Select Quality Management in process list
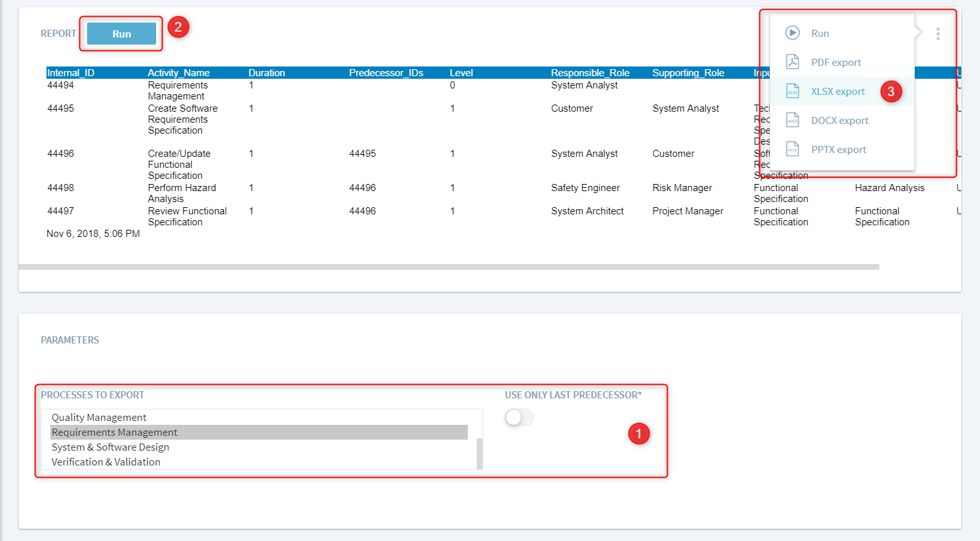The width and height of the screenshot is (980, 541). (x=99, y=418)
